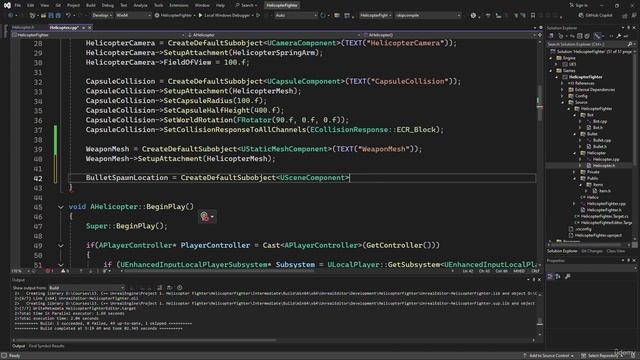The width and height of the screenshot is (640, 360).
Task: Select Helicopter.cpp in Solution Explorer
Action: tap(606, 159)
